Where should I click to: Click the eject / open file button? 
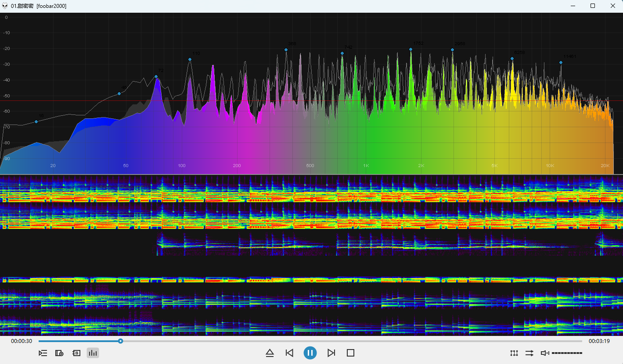pos(270,353)
